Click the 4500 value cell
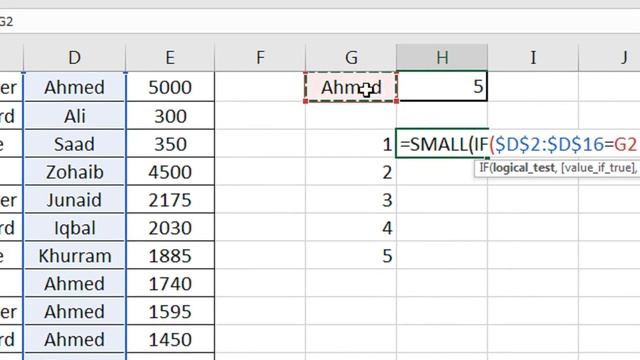 (x=170, y=172)
